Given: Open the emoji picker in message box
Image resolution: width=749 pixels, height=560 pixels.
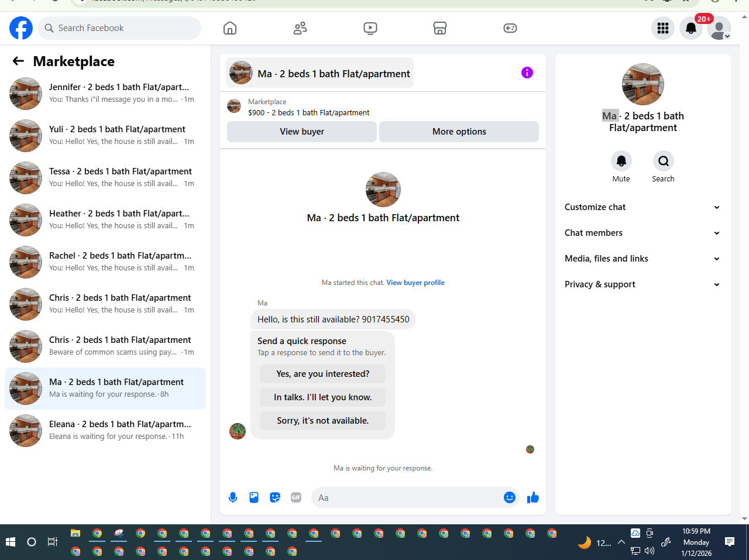Looking at the screenshot, I should (x=510, y=497).
